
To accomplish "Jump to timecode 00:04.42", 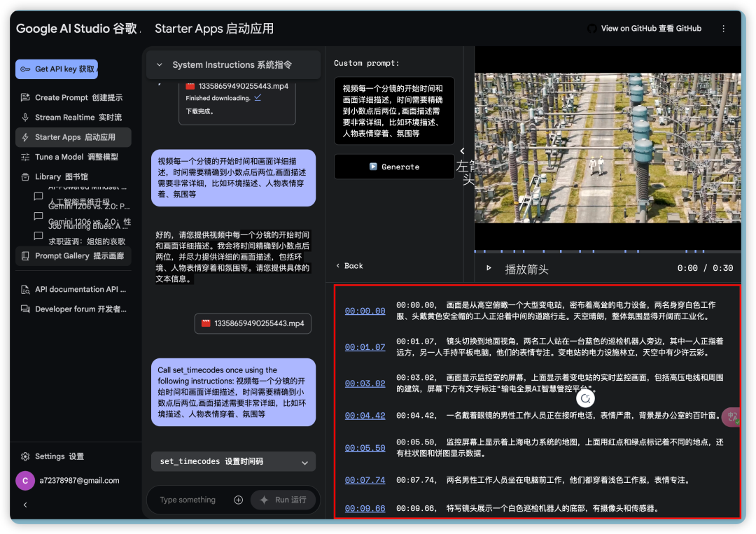I will pyautogui.click(x=365, y=416).
